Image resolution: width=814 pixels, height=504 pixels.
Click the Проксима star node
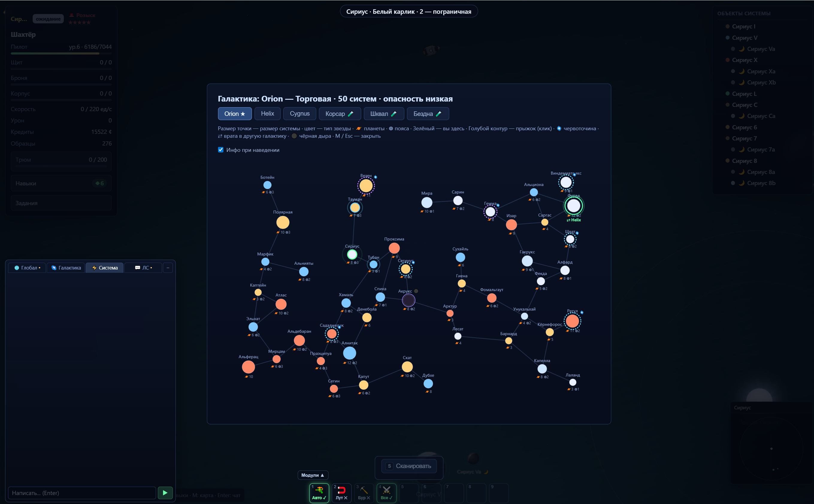[394, 248]
